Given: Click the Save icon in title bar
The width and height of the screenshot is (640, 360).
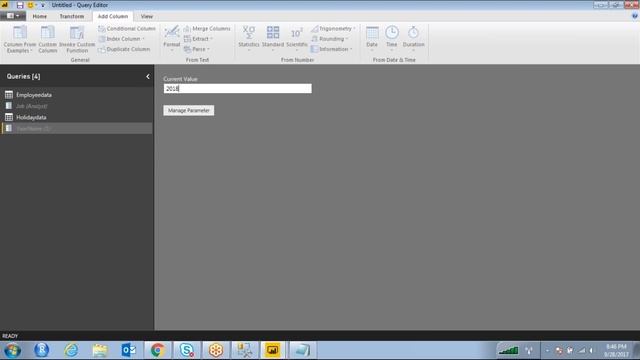Looking at the screenshot, I should 20,5.
